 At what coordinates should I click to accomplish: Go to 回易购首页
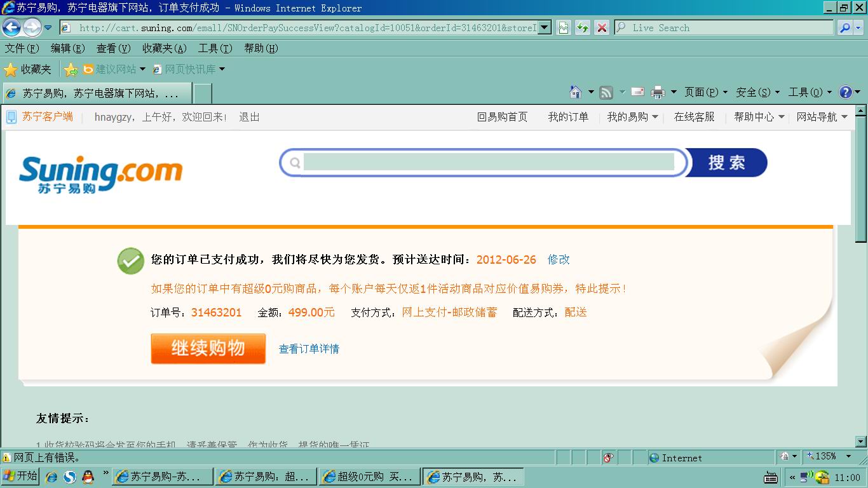click(502, 117)
